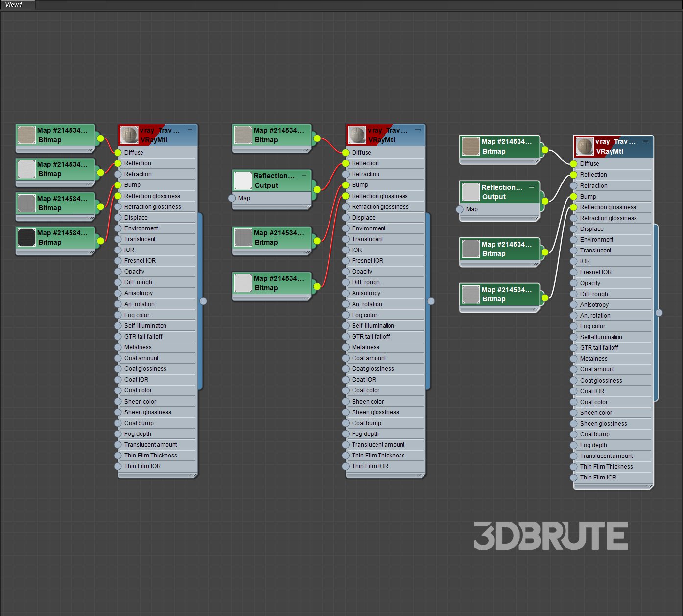Collapse the leftmost VRayMtl node with minus

click(x=190, y=130)
